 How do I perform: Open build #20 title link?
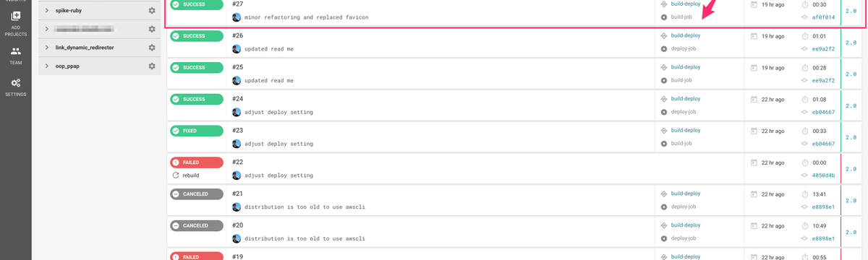point(238,225)
